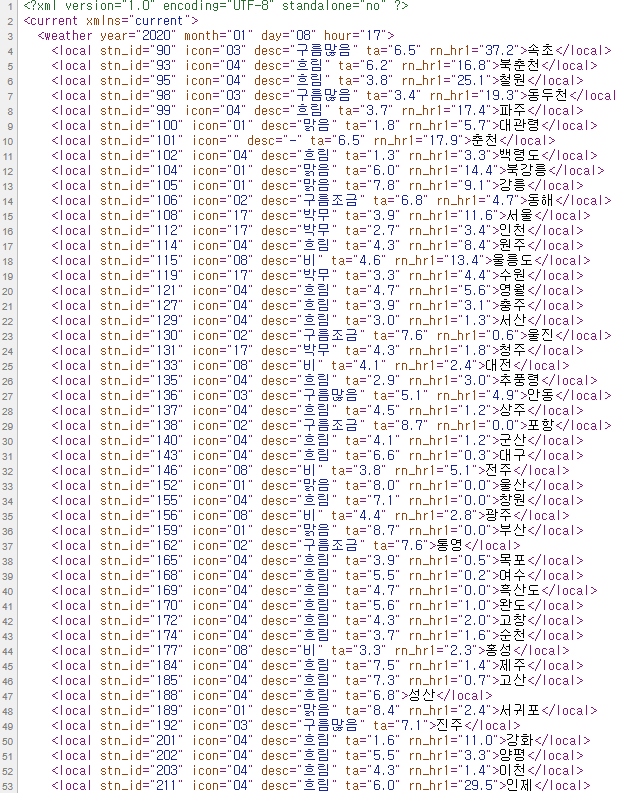Viewport: 619px width, 793px height.
Task: Click line number 53 in the gutter
Action: (8, 786)
